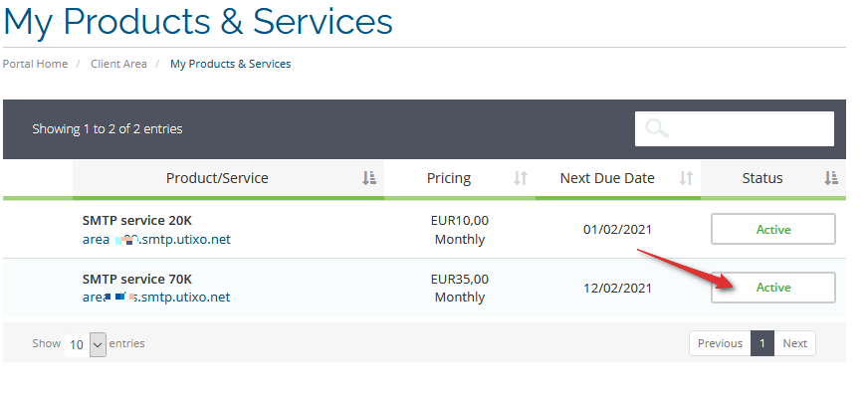
Task: Open the entries count dropdown
Action: (x=86, y=344)
